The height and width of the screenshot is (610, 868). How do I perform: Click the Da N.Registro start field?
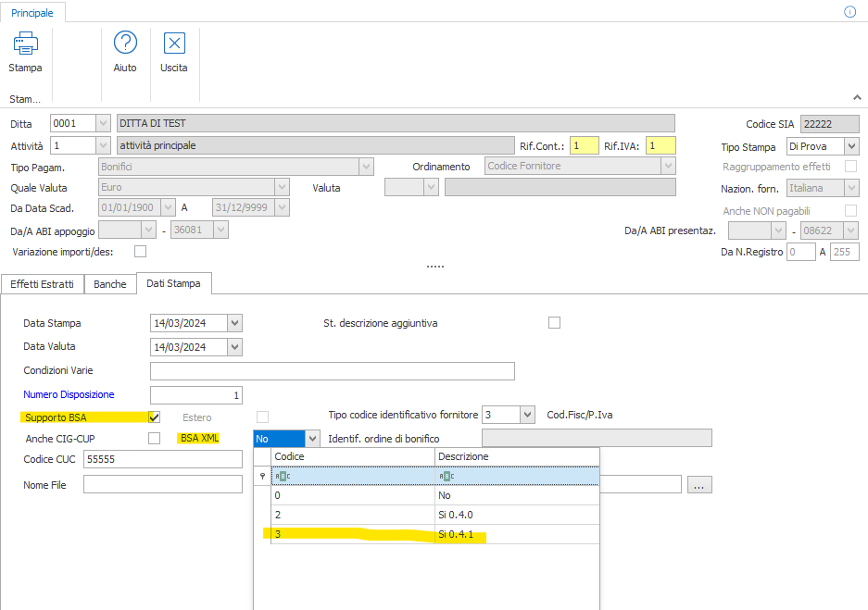[x=800, y=252]
